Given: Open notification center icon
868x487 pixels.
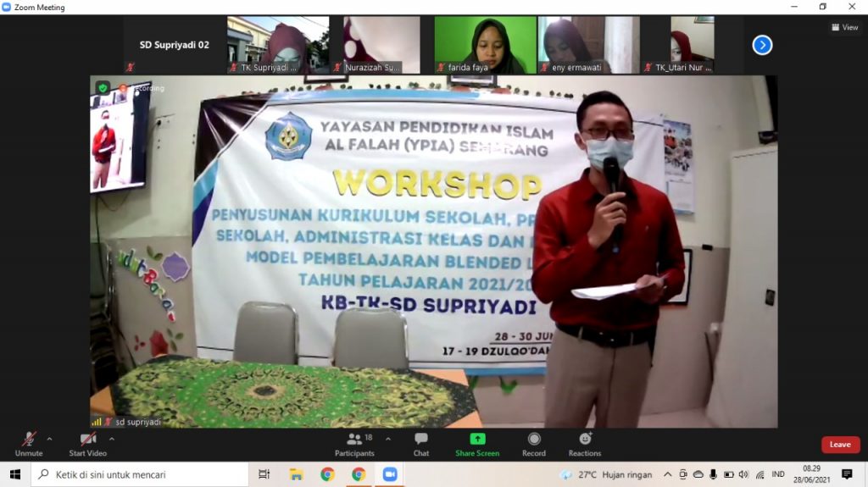Looking at the screenshot, I should pyautogui.click(x=847, y=474).
